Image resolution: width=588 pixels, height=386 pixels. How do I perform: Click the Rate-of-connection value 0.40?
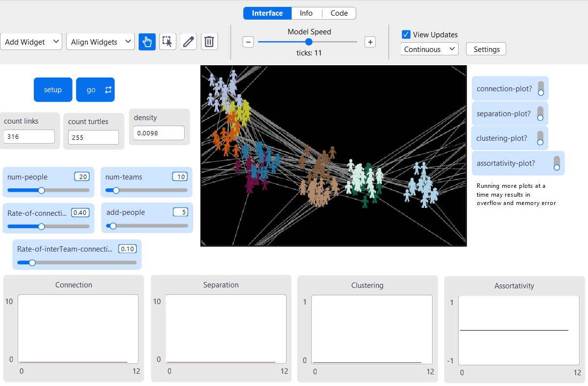80,213
